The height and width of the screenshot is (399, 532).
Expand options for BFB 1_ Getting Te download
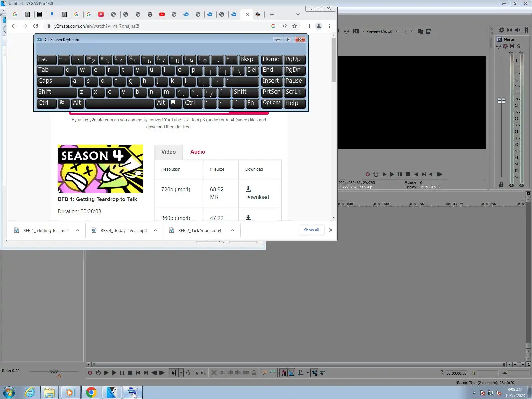(78, 230)
